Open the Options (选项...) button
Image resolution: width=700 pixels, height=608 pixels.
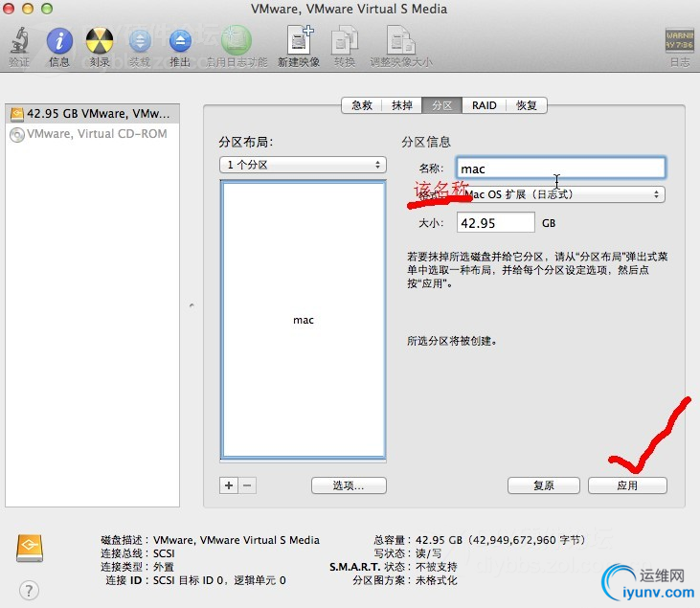349,485
